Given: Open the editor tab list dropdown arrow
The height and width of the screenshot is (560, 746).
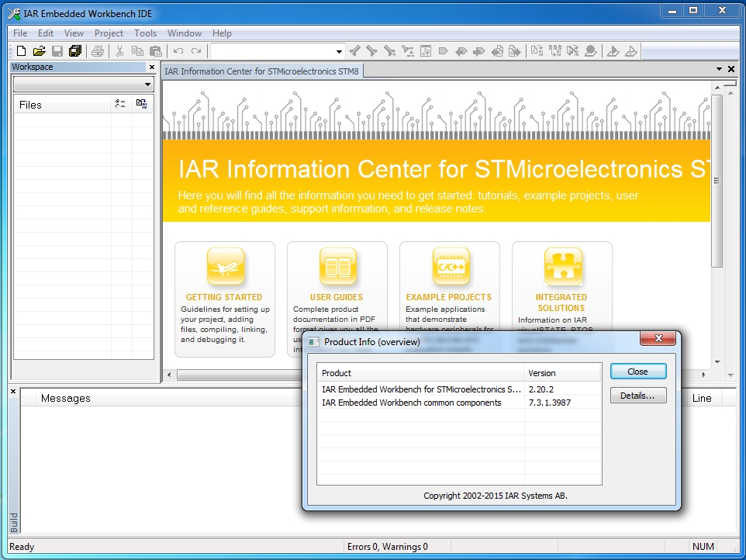Looking at the screenshot, I should [x=719, y=70].
